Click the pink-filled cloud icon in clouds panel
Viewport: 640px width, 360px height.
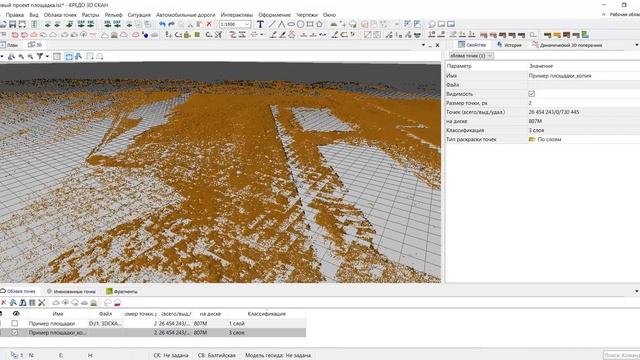[x=117, y=302]
